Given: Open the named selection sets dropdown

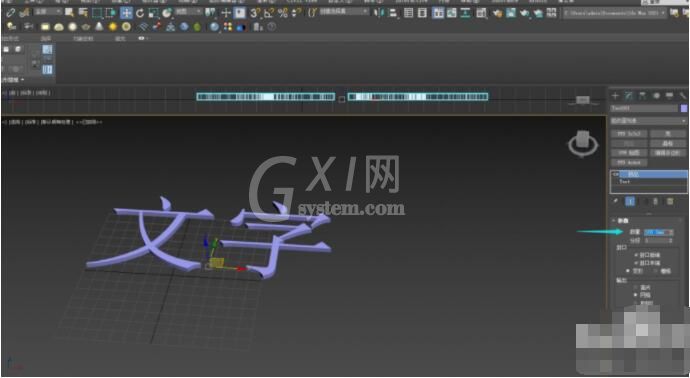Looking at the screenshot, I should 344,11.
